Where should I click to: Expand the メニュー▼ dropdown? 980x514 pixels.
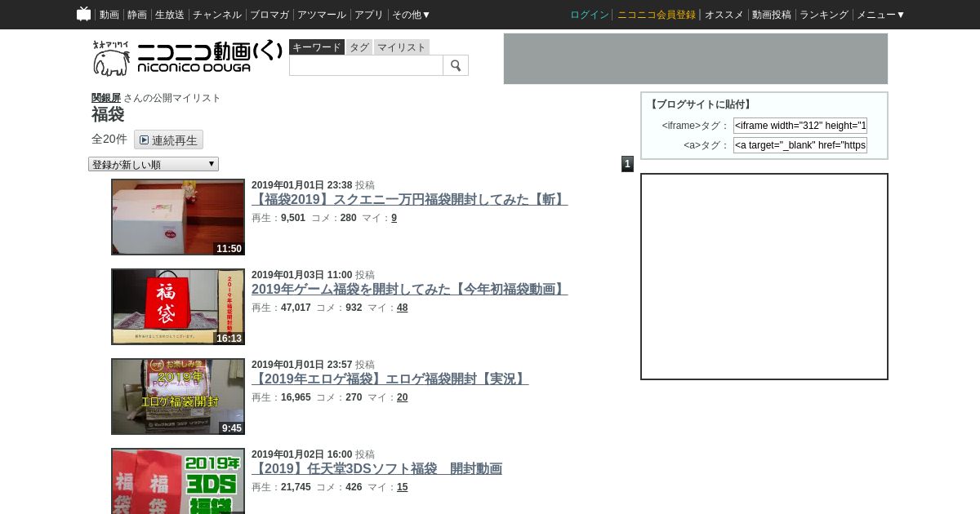[x=881, y=15]
